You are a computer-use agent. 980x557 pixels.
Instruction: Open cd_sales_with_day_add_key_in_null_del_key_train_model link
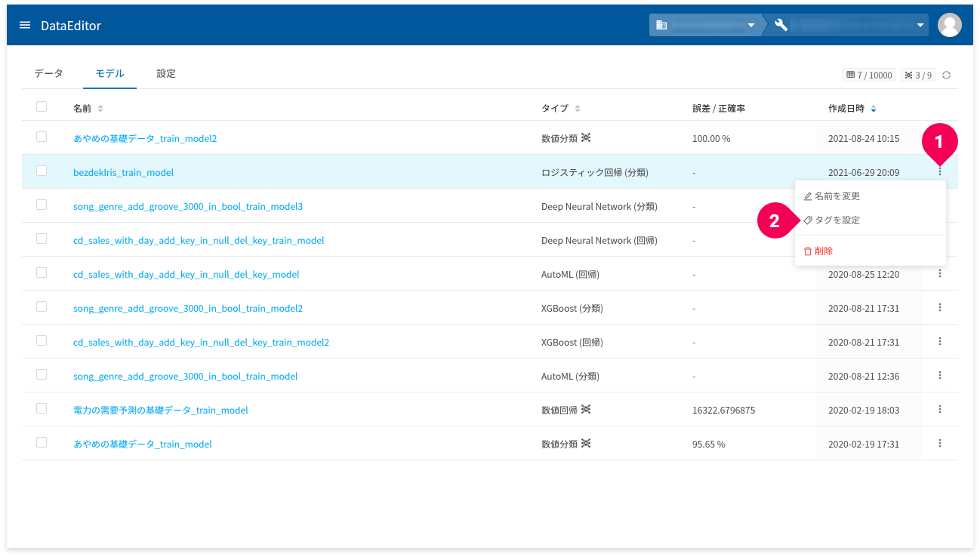(x=199, y=240)
